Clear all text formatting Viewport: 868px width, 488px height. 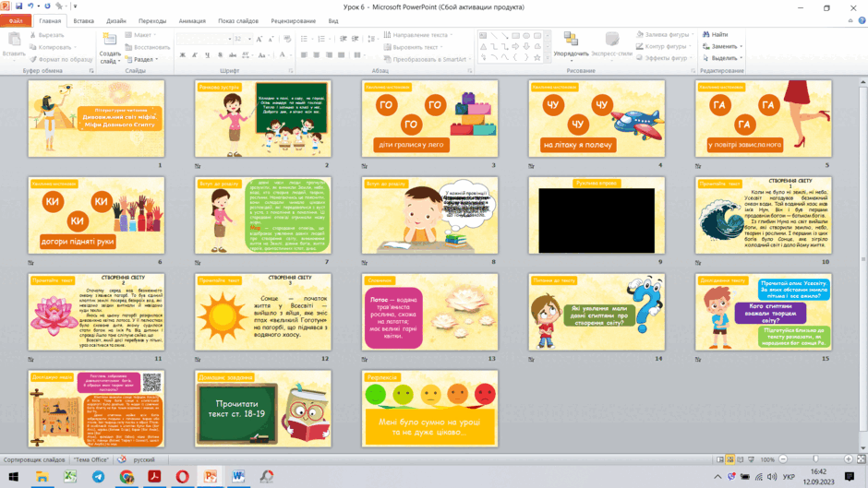(287, 39)
